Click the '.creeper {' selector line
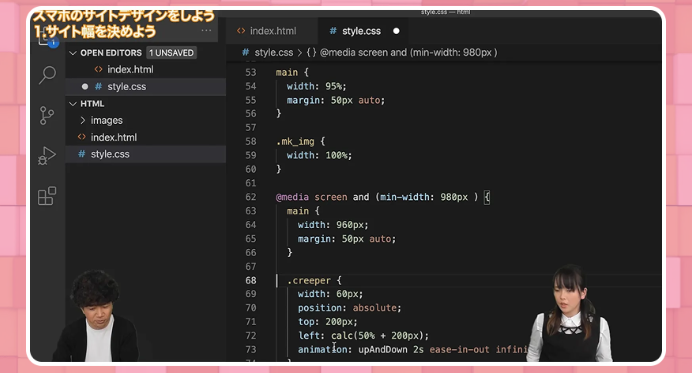692x373 pixels. (314, 280)
